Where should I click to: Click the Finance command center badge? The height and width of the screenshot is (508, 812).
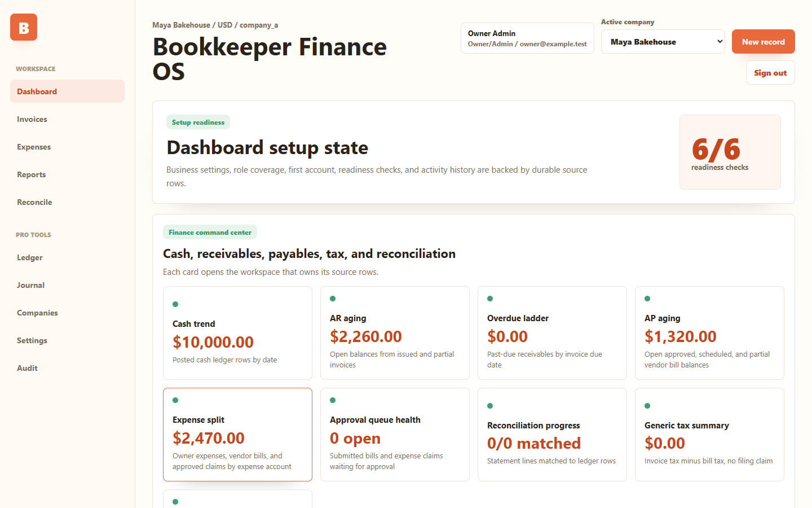(210, 232)
